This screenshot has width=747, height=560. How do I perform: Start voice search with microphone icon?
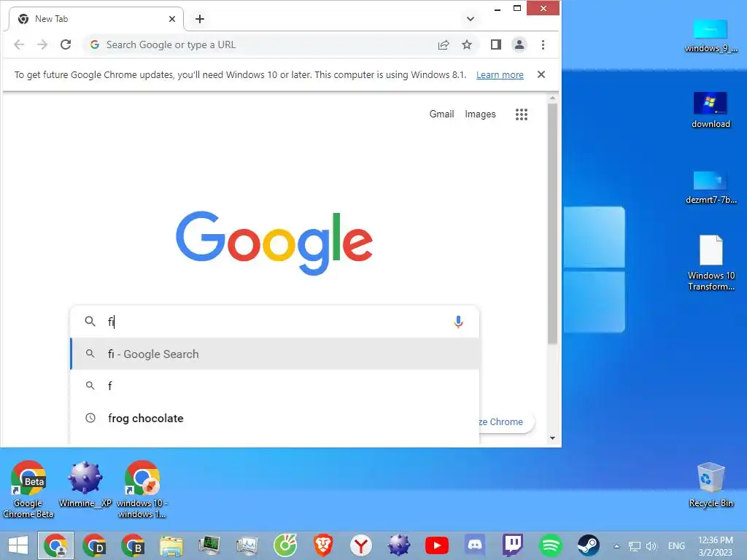[458, 322]
